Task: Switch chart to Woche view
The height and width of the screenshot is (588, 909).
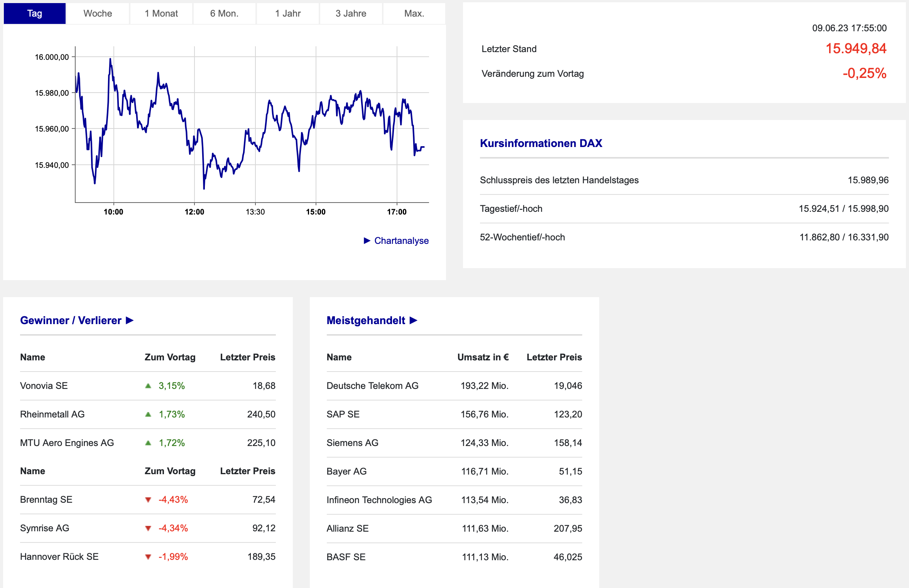Action: coord(98,14)
